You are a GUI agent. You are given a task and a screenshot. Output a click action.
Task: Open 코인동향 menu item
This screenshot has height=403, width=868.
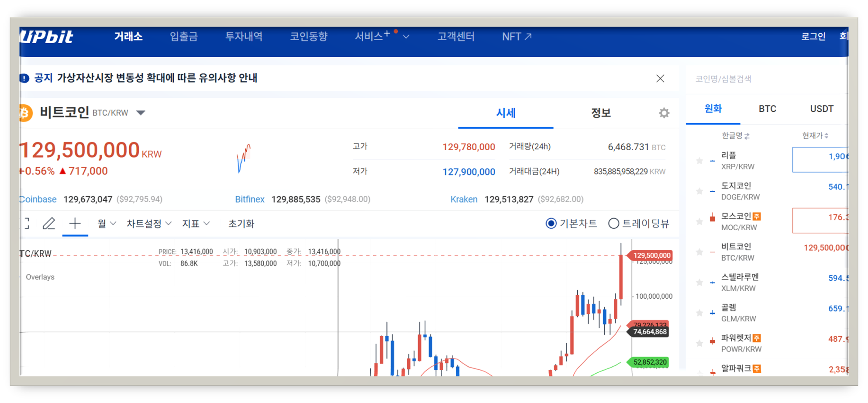[309, 37]
